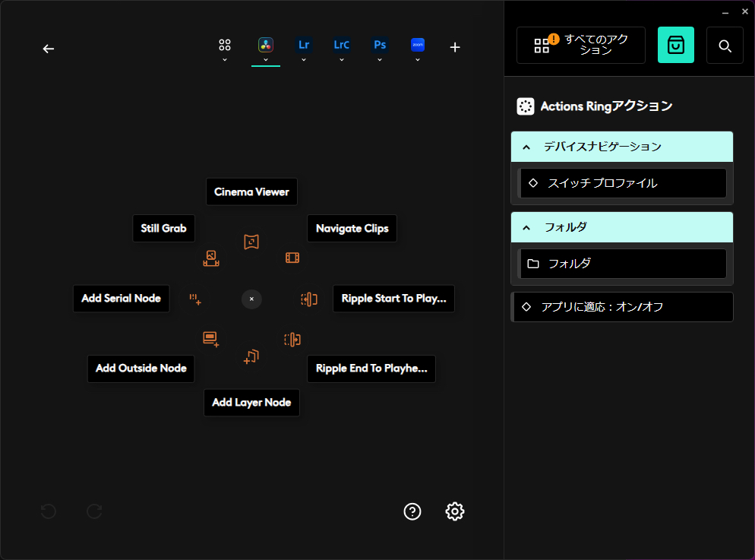Switch to the Lightroom app tab
Viewport: 755px width, 560px height.
304,44
